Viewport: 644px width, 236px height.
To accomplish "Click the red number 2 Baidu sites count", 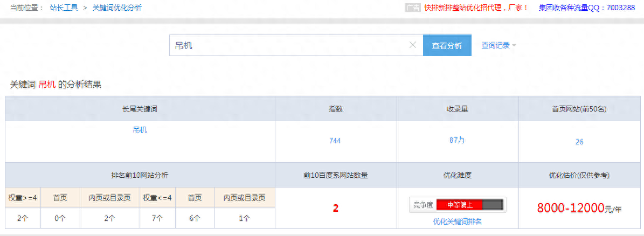I will [335, 208].
